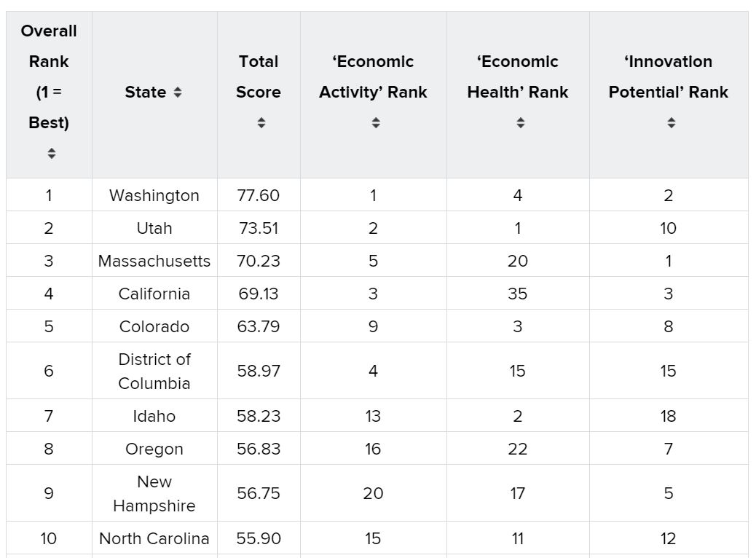Click sort icon under Total Score
Viewport: 756px width, 558px height.
(x=261, y=123)
